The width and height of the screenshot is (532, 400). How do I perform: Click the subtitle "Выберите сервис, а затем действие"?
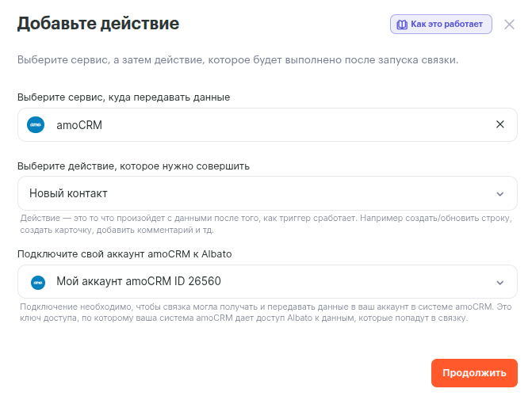coord(238,59)
